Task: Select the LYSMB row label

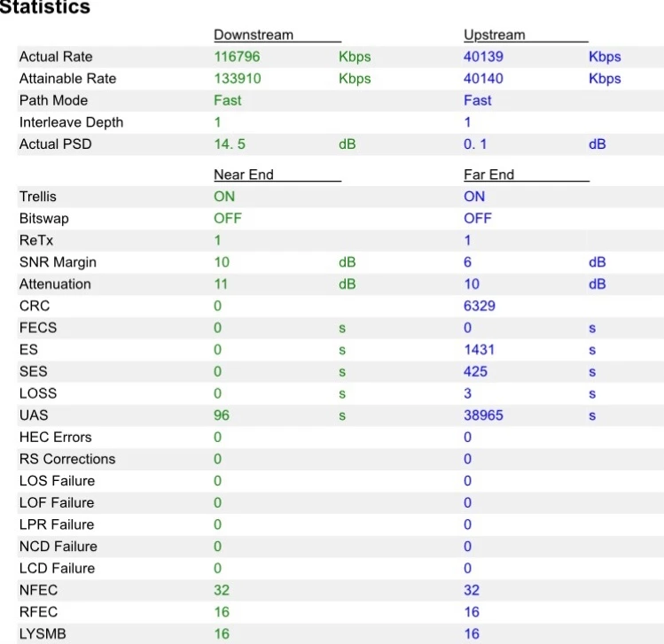Action: coord(42,633)
